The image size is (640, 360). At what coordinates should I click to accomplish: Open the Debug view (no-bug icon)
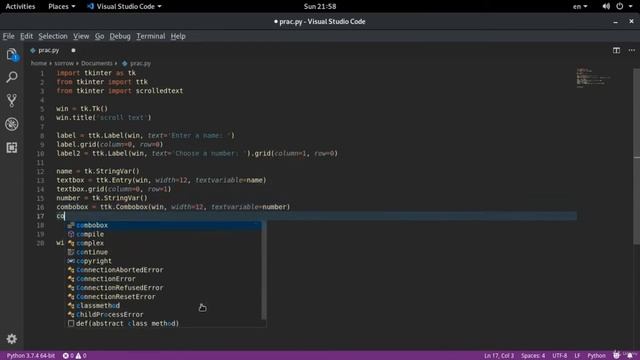tap(11, 124)
